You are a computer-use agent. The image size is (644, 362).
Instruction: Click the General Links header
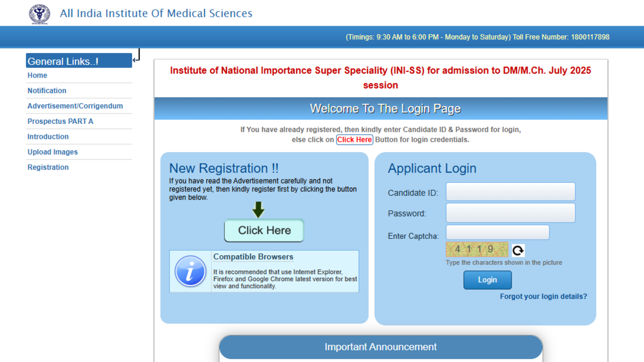coord(62,61)
